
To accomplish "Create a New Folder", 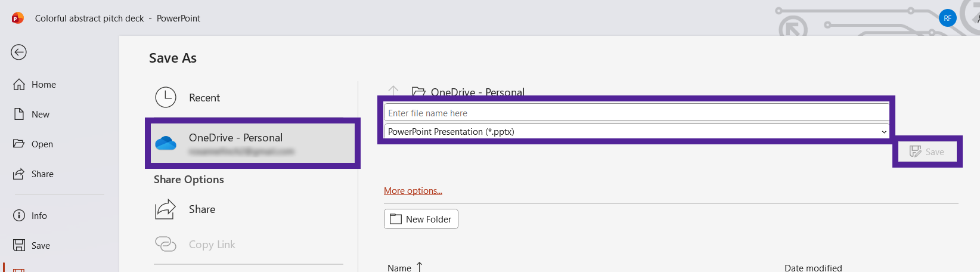I will (421, 219).
